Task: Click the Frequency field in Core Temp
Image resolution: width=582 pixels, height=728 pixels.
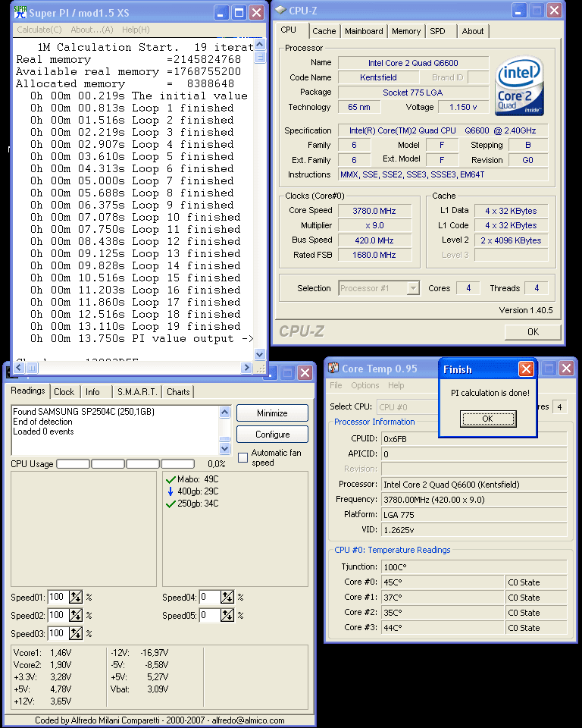Action: pos(474,500)
